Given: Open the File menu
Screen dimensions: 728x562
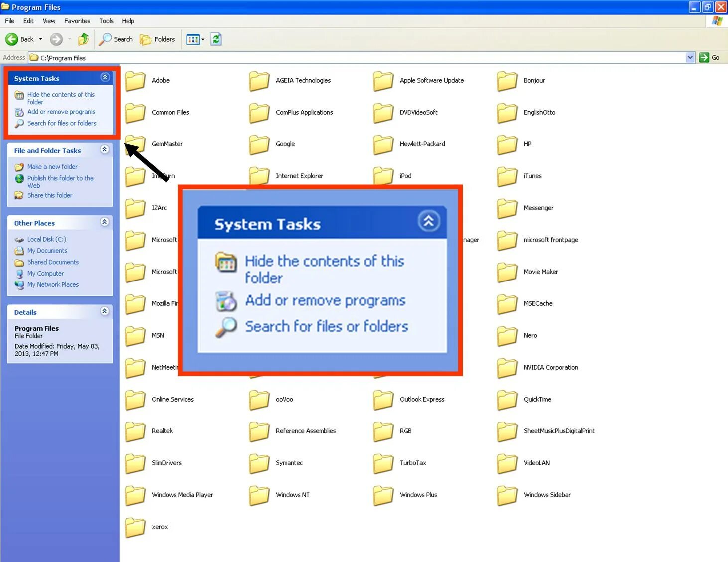Looking at the screenshot, I should click(x=9, y=21).
